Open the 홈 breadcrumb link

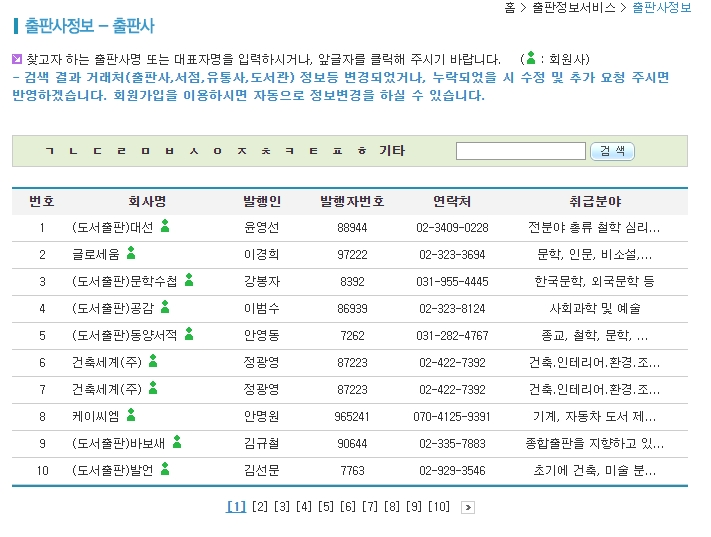[x=510, y=8]
